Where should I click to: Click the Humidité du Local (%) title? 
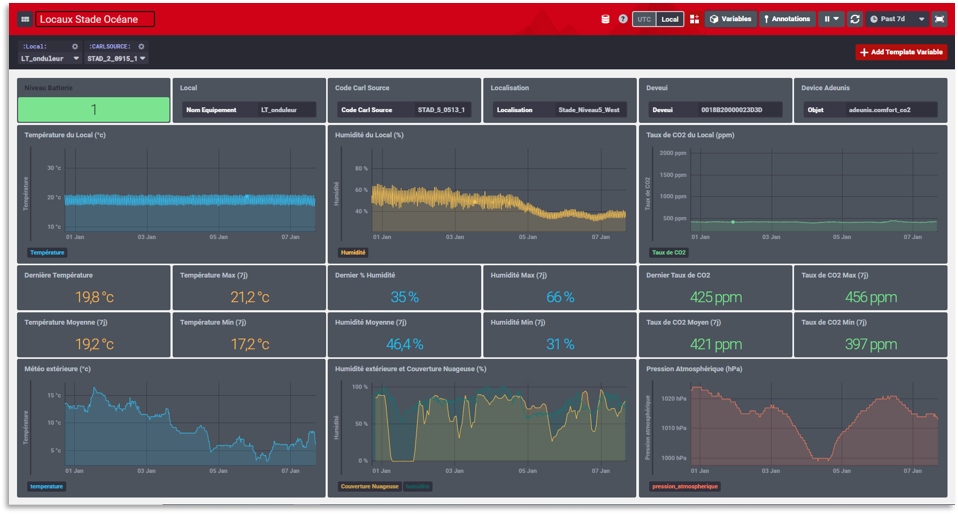[369, 135]
